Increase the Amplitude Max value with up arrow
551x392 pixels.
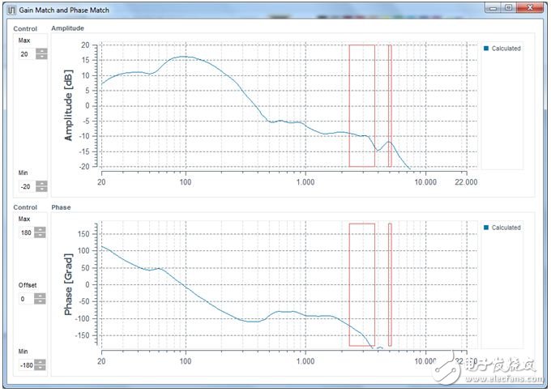coord(41,51)
